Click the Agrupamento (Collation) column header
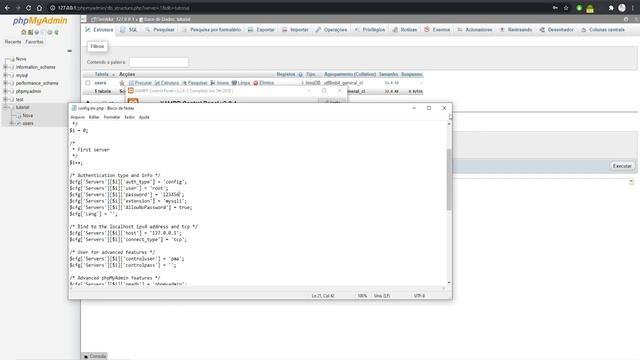This screenshot has width=640, height=360. [x=350, y=74]
